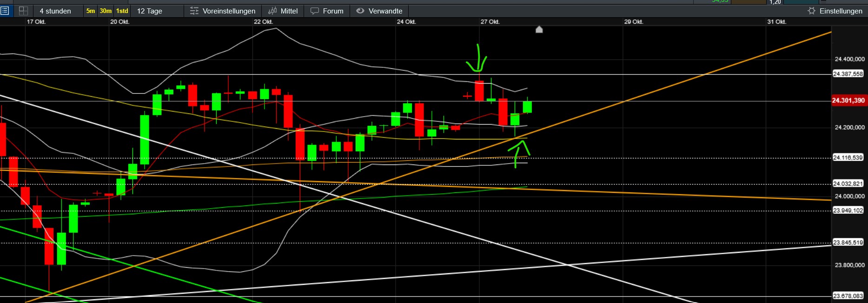Click the Mittel chart style button
The width and height of the screenshot is (868, 303).
283,11
